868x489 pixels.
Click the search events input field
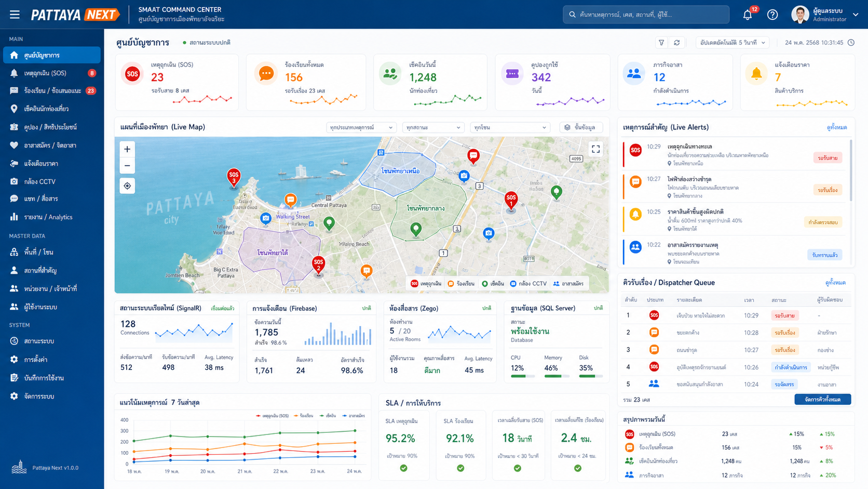[x=646, y=15]
